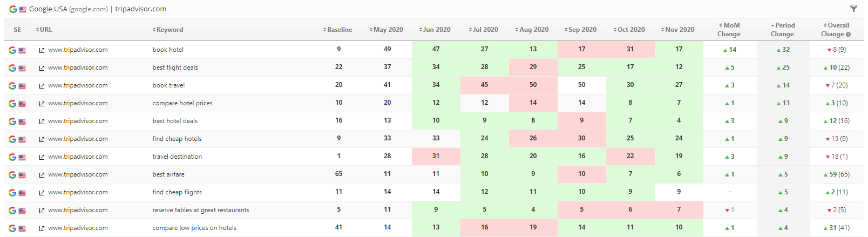Open external link icon for best airfare row
868x237 pixels.
tap(42, 175)
